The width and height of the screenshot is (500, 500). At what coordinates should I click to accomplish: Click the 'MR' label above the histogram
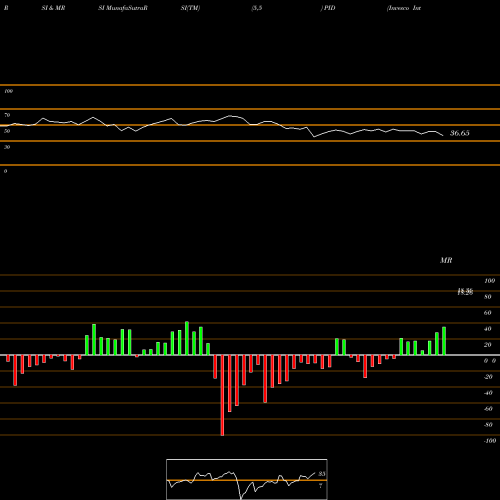pyautogui.click(x=446, y=260)
